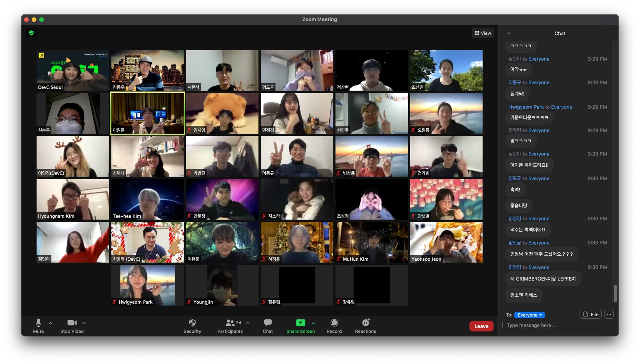Expand share options arrow beside Share Screen
The image size is (640, 364).
coord(313,323)
